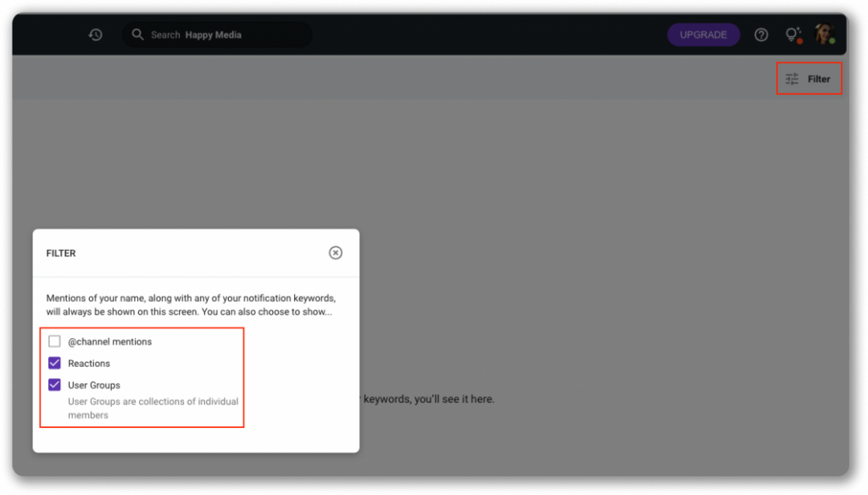Open the user profile avatar

pyautogui.click(x=825, y=35)
